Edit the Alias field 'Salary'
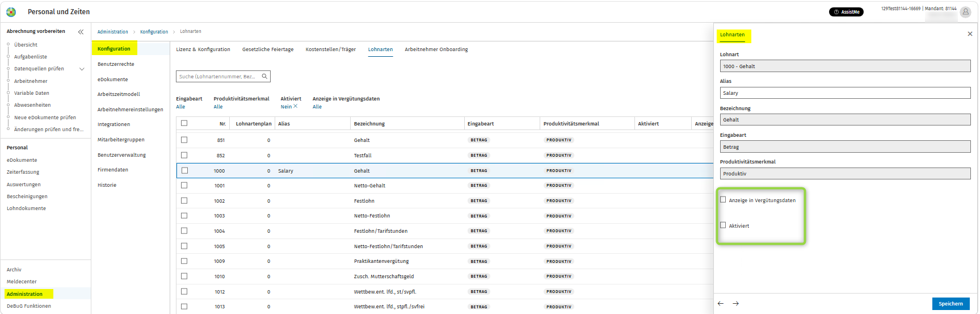Screen dimensions: 980x314 pos(845,93)
